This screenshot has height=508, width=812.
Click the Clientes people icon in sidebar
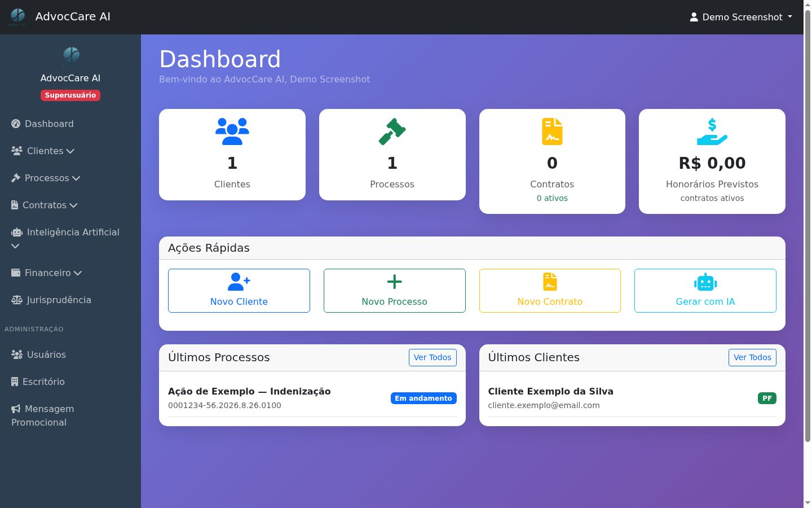pyautogui.click(x=17, y=151)
